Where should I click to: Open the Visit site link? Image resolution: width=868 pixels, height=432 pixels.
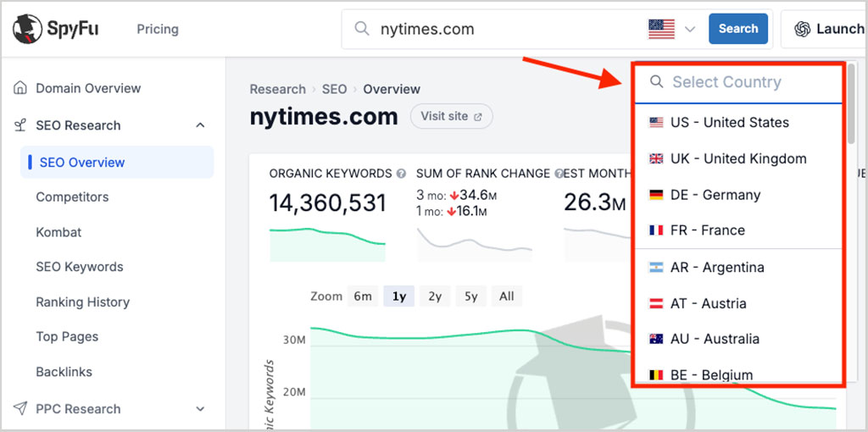[451, 116]
